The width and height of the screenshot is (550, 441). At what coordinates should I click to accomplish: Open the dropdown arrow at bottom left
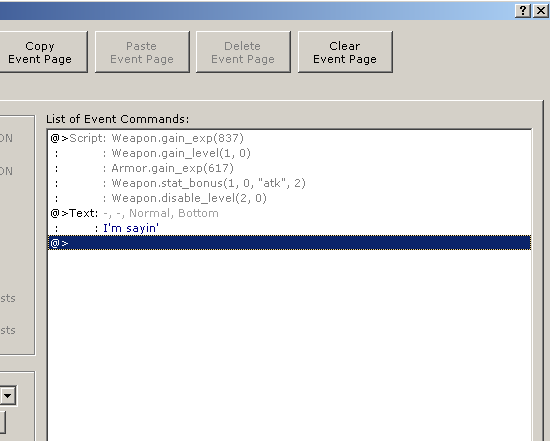[8, 396]
